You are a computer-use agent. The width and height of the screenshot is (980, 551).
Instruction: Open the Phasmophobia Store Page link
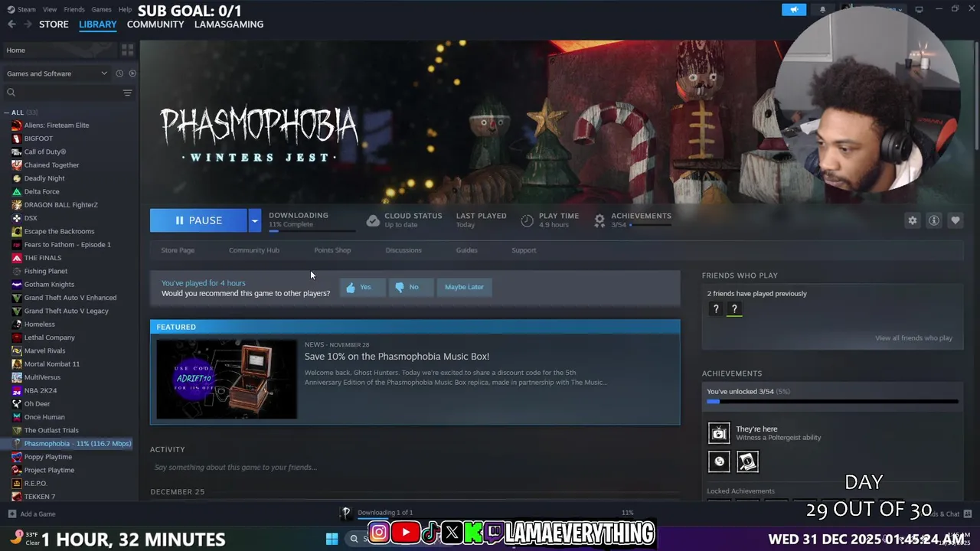pyautogui.click(x=178, y=250)
